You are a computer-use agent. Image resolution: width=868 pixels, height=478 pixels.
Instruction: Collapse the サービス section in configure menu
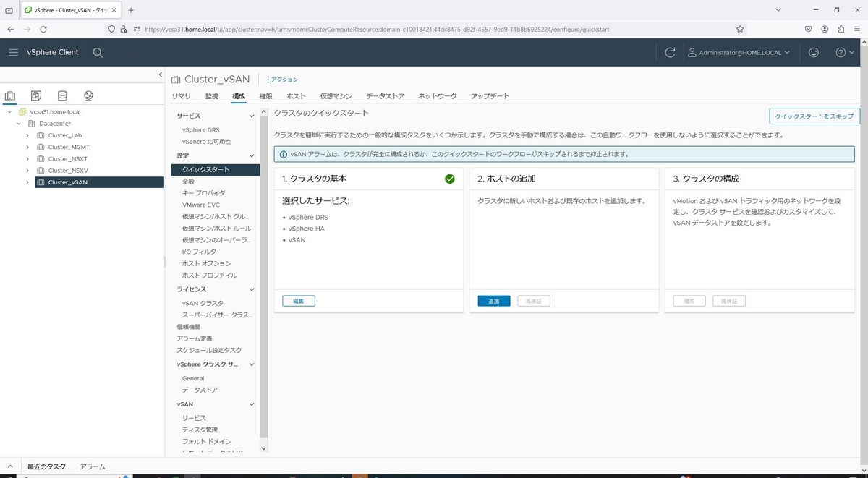252,116
